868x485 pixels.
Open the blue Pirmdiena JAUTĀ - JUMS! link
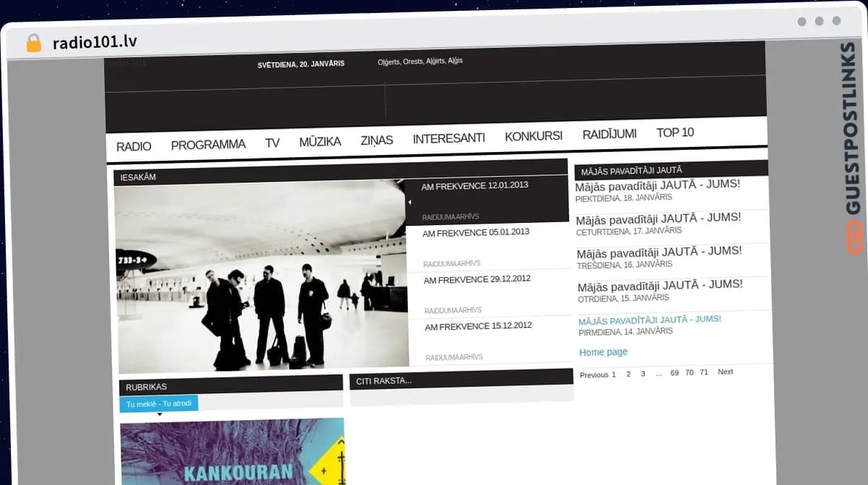click(650, 320)
